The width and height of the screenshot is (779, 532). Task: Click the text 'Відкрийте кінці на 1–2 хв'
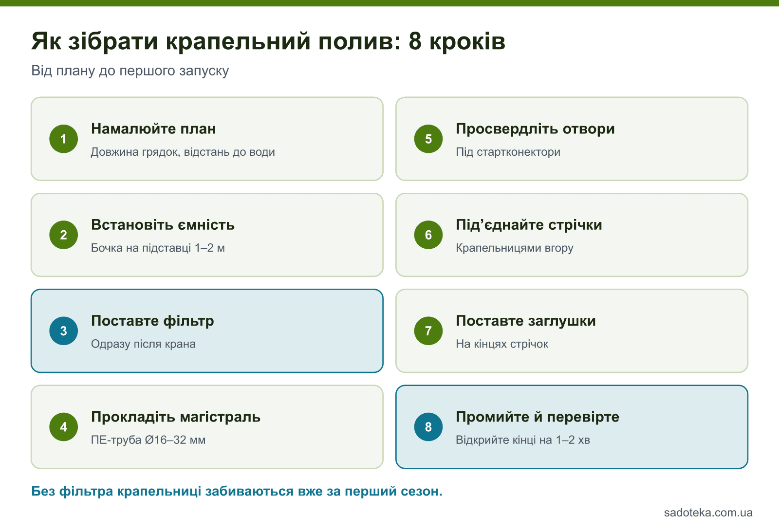(x=523, y=440)
